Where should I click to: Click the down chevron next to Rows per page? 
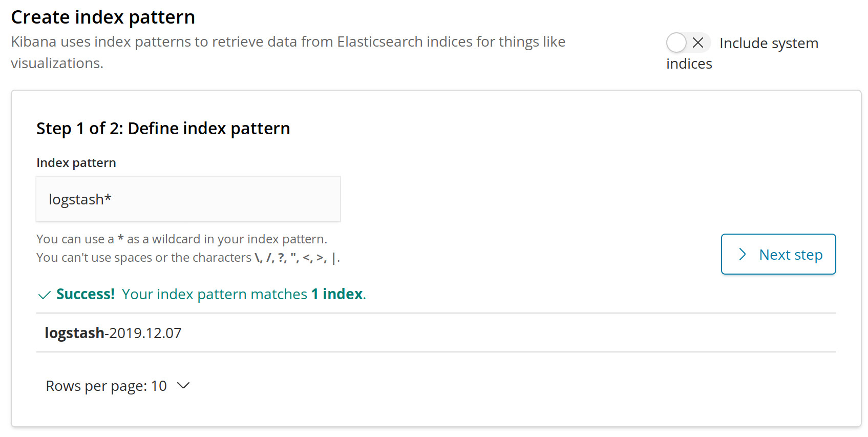(x=183, y=386)
